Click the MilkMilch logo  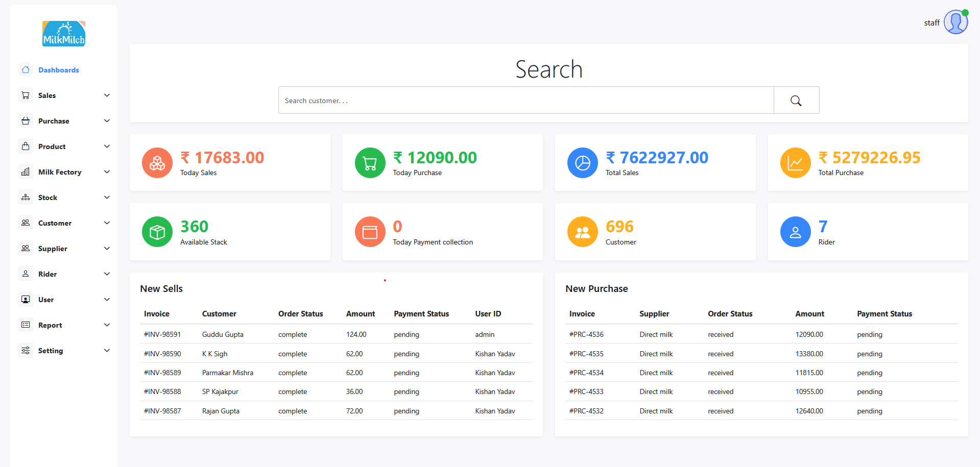(64, 34)
